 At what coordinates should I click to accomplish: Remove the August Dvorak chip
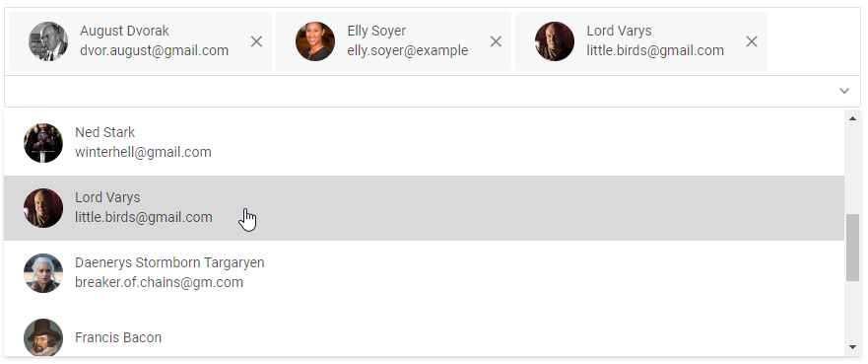[x=256, y=41]
